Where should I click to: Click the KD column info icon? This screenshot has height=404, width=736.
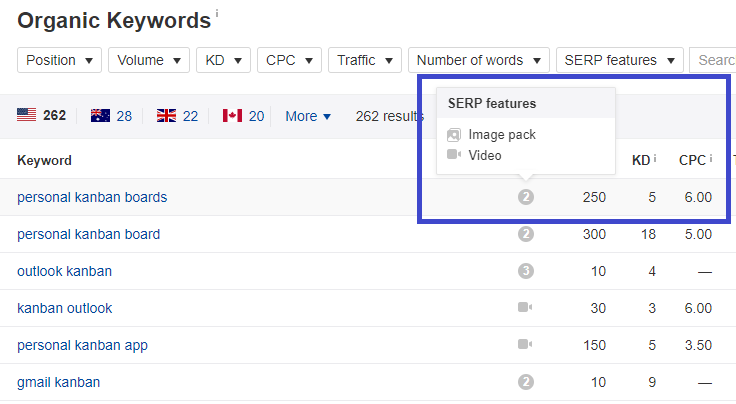655,159
